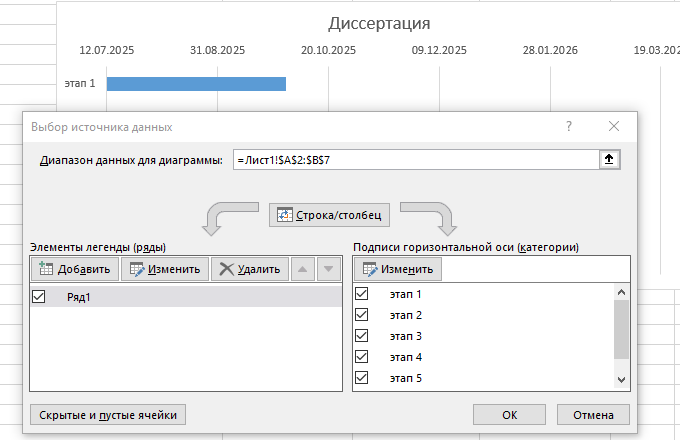Click the help question mark icon
680x440 pixels.
(x=569, y=126)
